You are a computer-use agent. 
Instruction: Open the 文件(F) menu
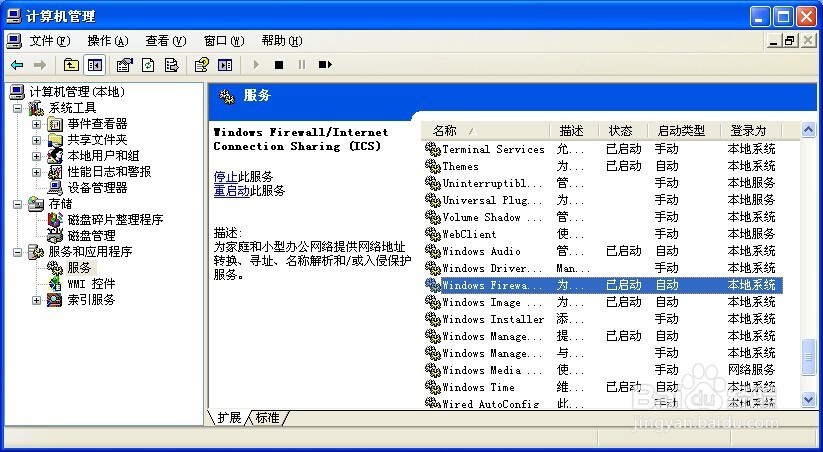click(x=49, y=41)
